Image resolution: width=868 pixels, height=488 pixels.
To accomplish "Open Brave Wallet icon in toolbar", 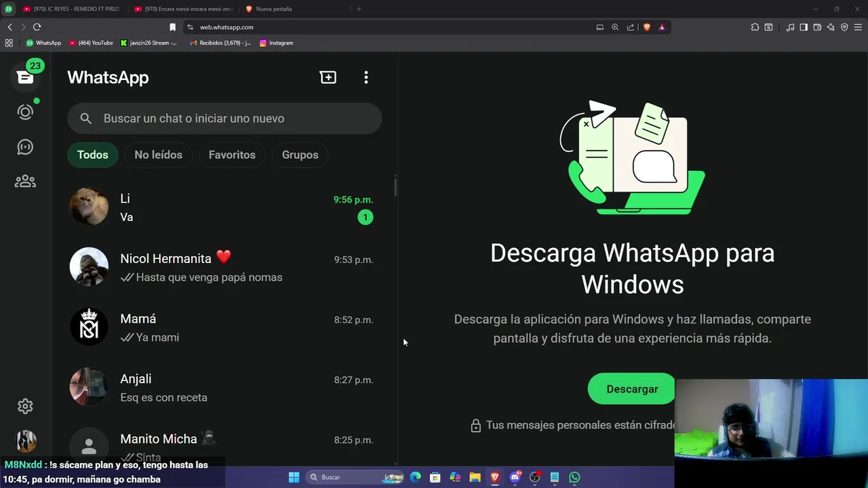I will click(817, 27).
